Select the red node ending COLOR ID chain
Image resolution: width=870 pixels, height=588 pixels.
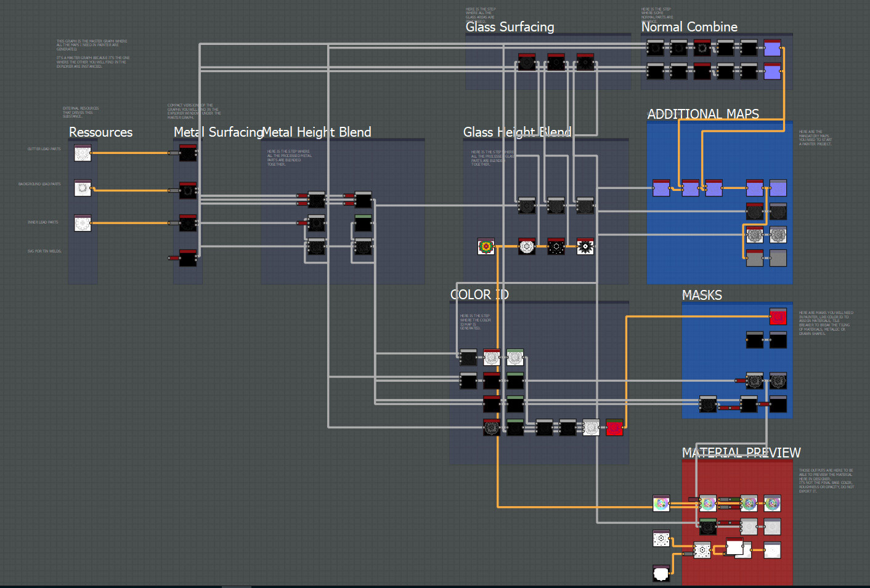tap(614, 427)
